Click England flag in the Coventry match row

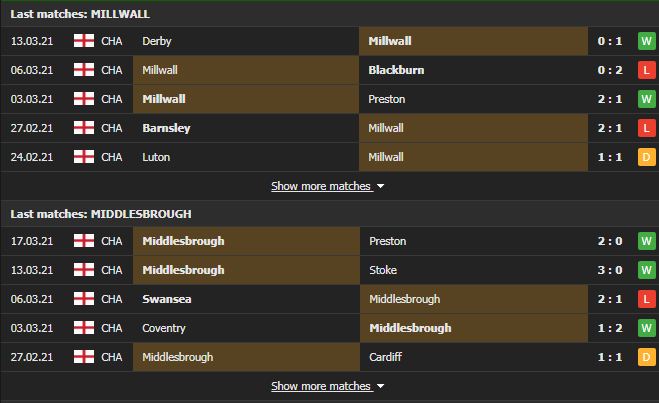(84, 328)
